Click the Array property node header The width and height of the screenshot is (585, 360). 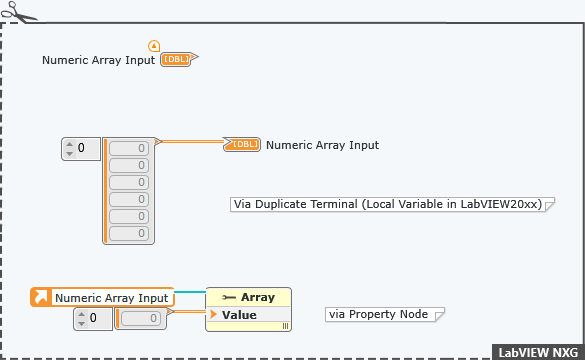pos(248,297)
